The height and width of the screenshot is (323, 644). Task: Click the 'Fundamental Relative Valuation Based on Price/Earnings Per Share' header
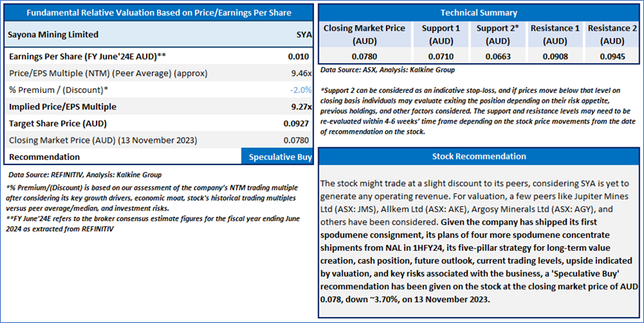tap(158, 13)
